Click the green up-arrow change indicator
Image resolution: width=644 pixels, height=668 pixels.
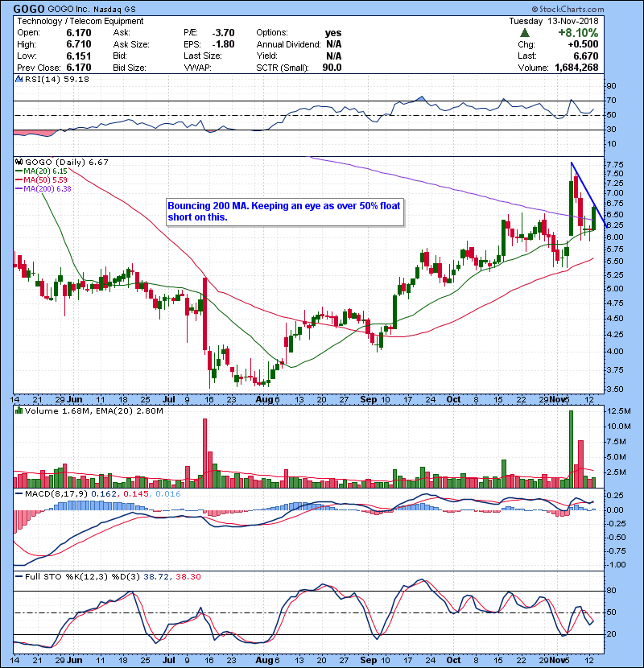(525, 33)
